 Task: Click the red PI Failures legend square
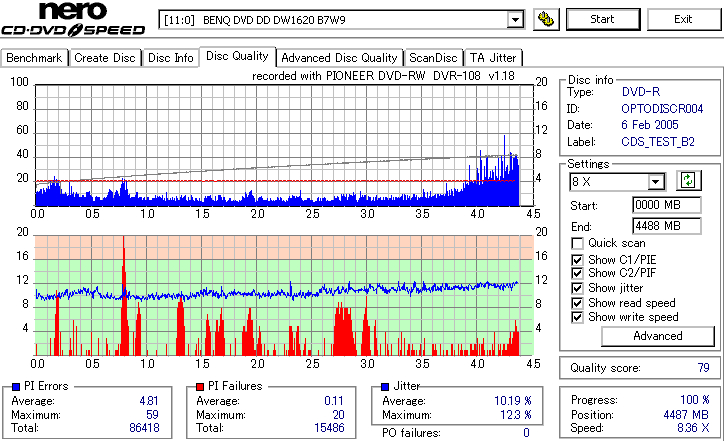200,387
